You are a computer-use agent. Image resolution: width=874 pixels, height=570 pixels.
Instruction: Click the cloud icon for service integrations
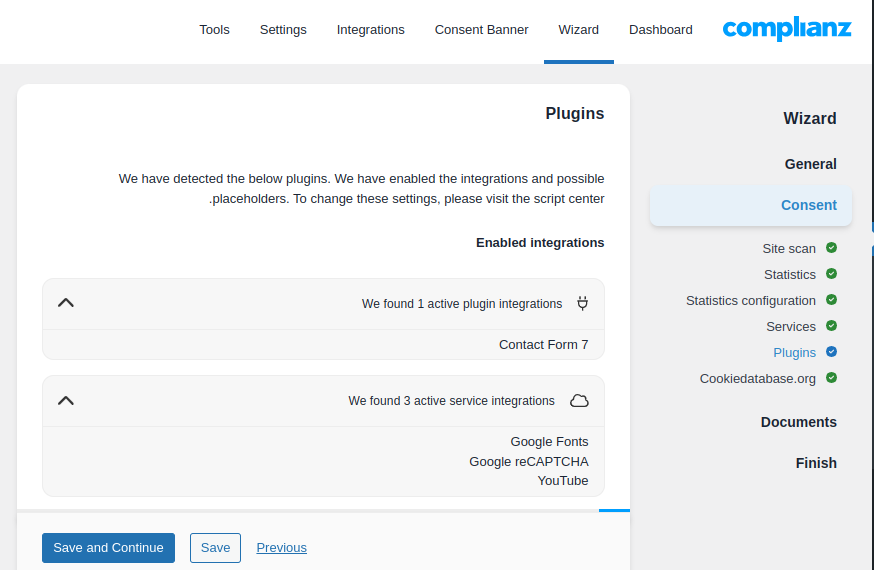pyautogui.click(x=579, y=401)
